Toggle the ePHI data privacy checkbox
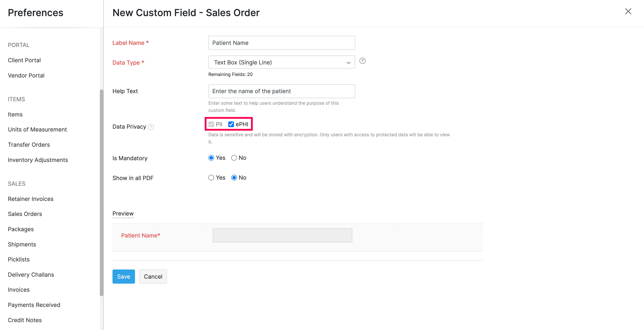 [x=230, y=124]
